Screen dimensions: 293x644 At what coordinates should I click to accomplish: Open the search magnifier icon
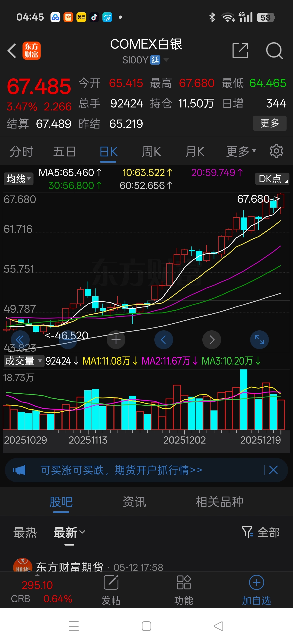(274, 51)
